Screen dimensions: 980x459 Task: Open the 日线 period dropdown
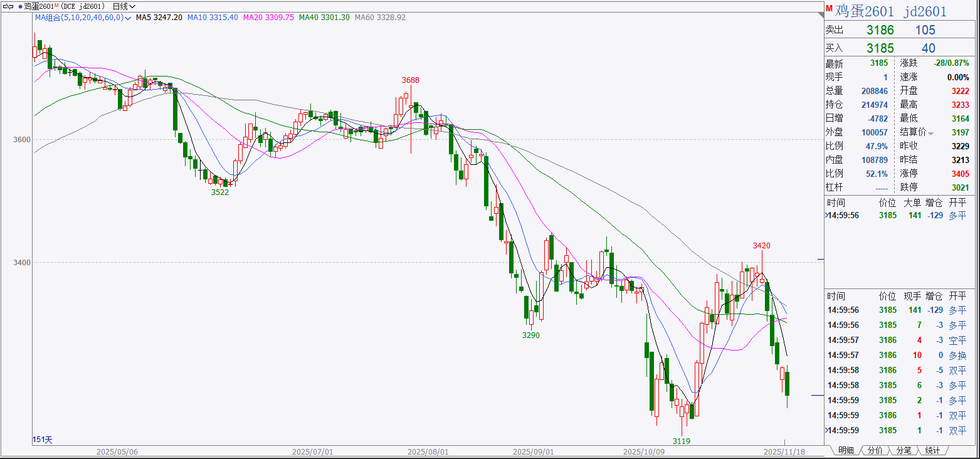[x=124, y=6]
